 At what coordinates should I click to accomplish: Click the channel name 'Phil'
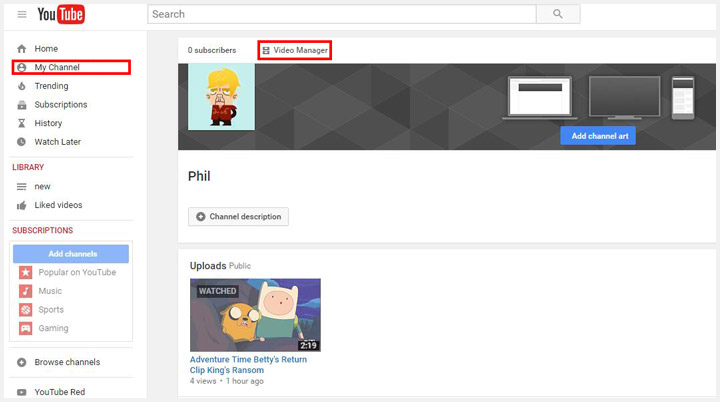pos(199,176)
